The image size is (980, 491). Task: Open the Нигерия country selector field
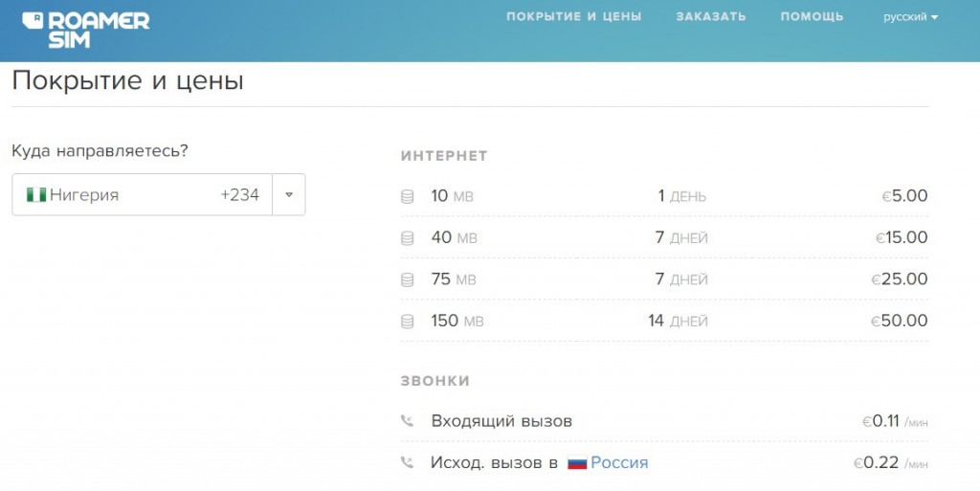(144, 195)
